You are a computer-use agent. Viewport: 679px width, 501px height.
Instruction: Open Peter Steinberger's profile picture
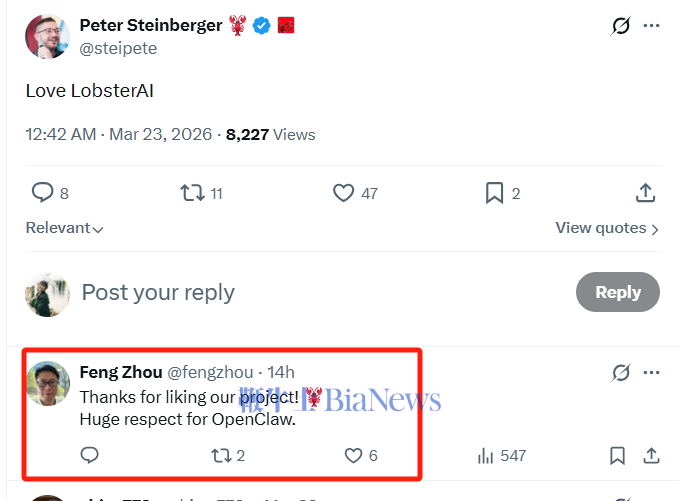[x=47, y=37]
